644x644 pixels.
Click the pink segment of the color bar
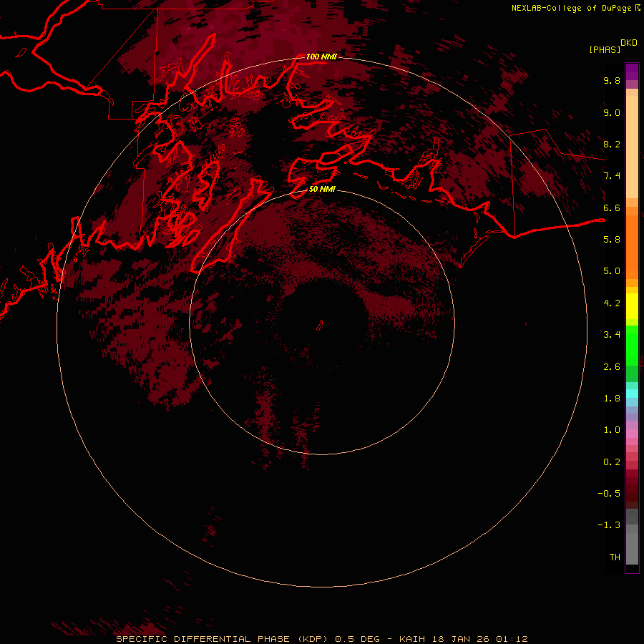632,434
